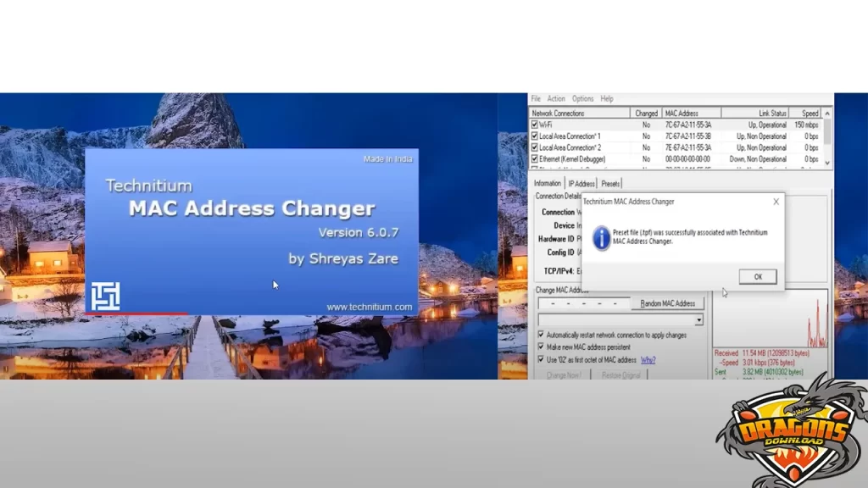
Task: Disable automatically restart network connection option
Action: pyautogui.click(x=540, y=333)
